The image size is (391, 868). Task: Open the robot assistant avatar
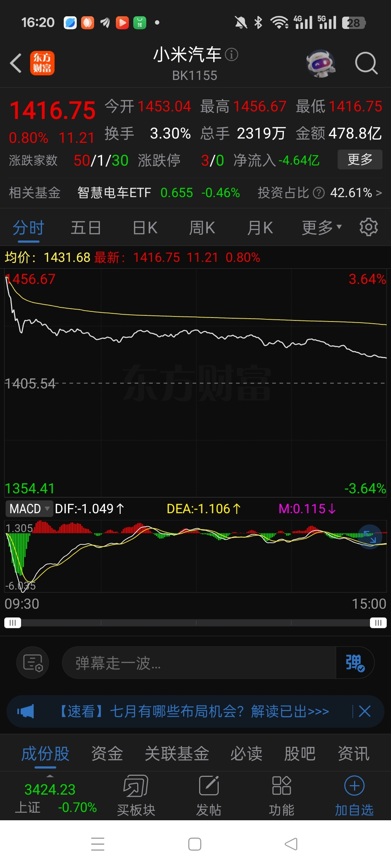click(321, 63)
